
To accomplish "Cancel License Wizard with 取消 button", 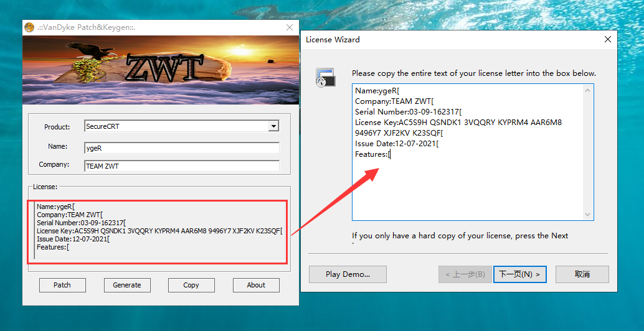I will pyautogui.click(x=582, y=274).
